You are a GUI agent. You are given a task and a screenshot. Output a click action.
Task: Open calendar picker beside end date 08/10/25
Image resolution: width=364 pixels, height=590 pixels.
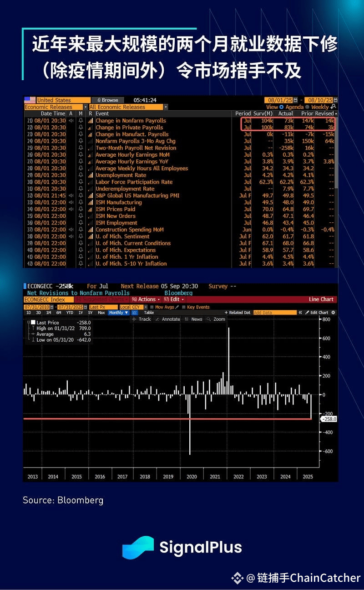coord(335,100)
